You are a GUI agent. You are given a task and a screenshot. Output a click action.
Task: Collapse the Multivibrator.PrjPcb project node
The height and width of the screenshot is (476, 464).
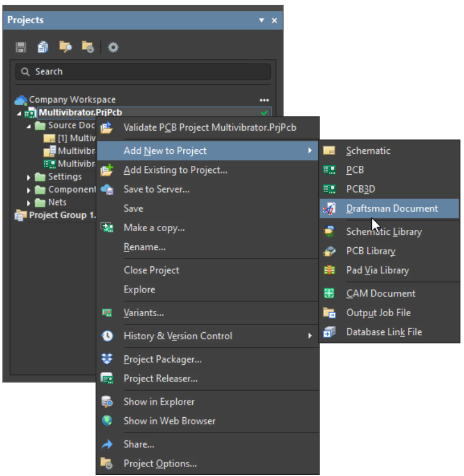tap(18, 113)
